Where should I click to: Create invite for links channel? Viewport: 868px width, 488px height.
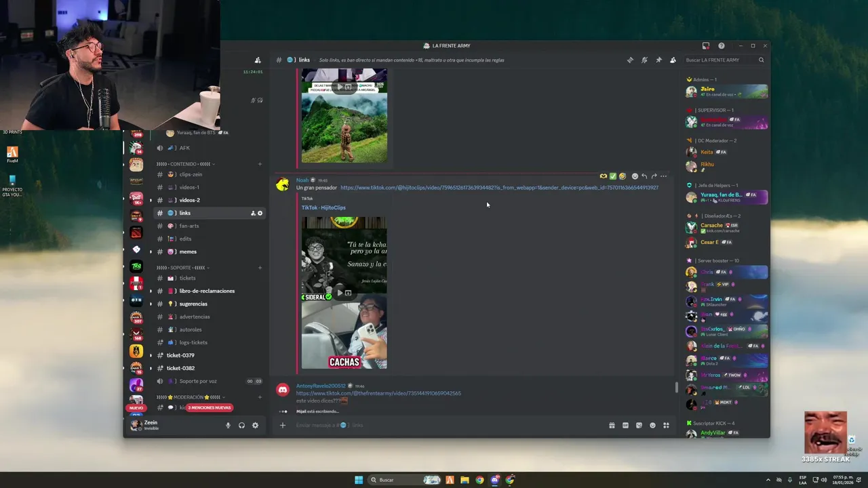253,213
